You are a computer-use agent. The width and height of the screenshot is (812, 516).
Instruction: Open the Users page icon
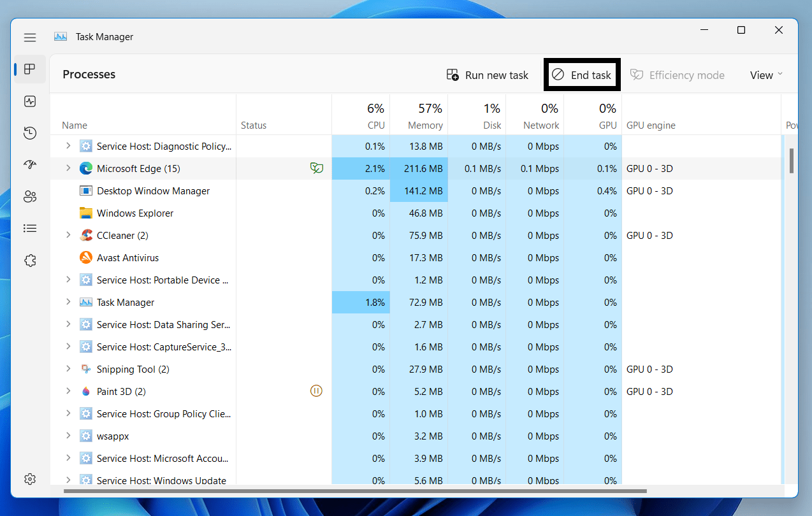(30, 196)
